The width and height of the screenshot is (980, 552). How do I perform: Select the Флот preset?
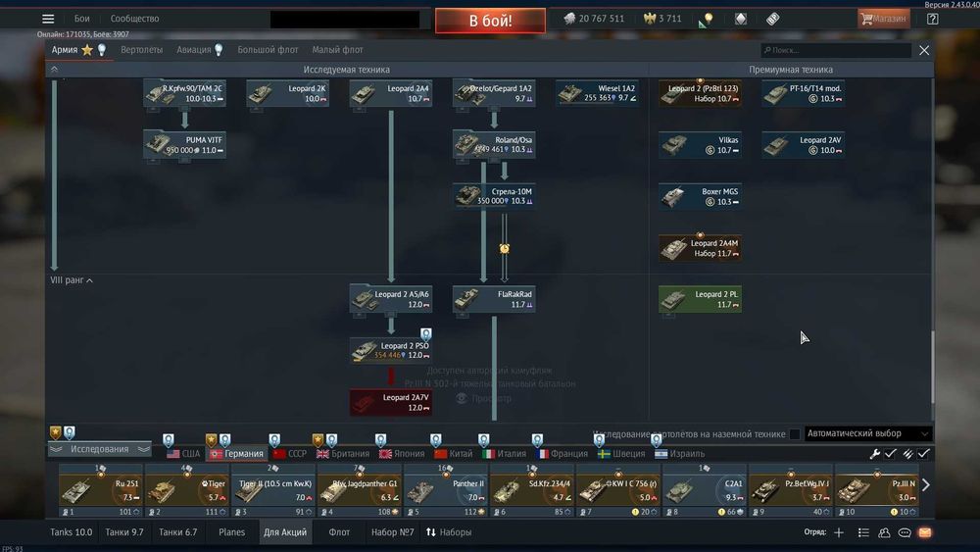339,532
